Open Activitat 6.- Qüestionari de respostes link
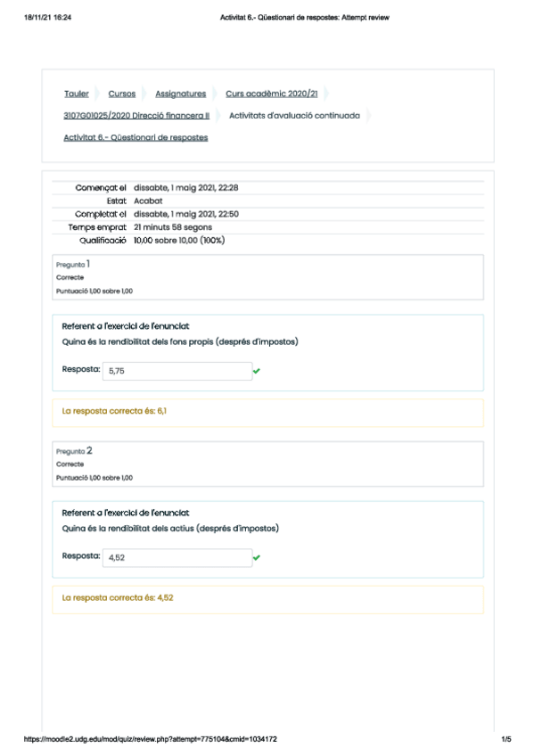 pyautogui.click(x=136, y=137)
